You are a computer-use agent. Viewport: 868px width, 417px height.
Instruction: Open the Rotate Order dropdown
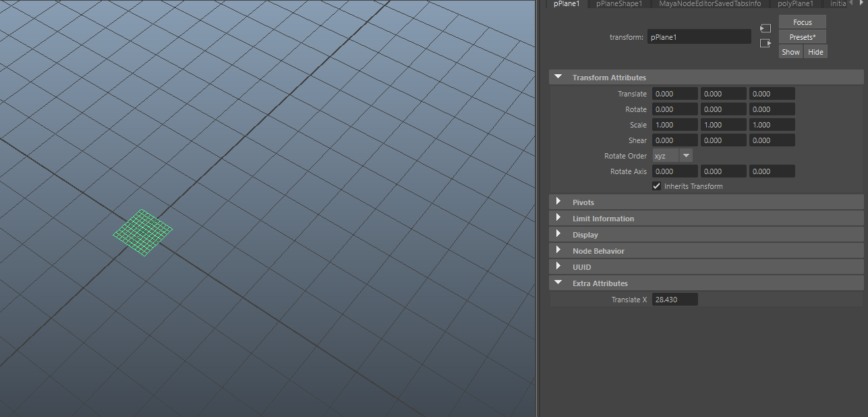point(672,156)
